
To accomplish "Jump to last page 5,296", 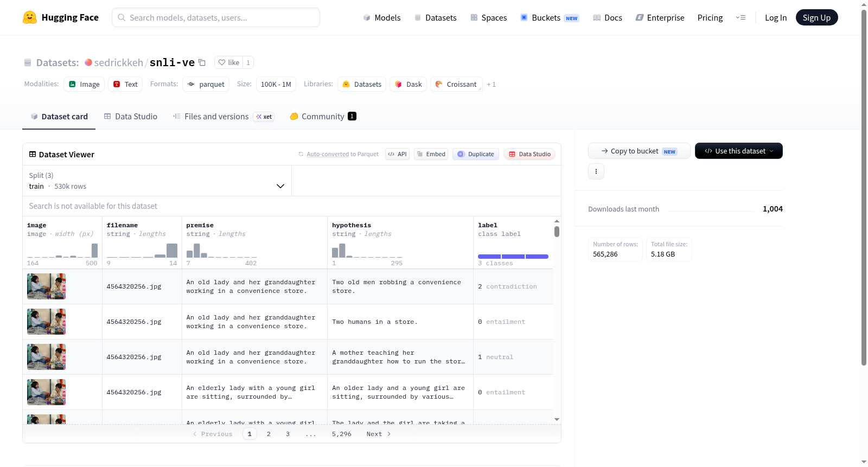I will tap(342, 434).
